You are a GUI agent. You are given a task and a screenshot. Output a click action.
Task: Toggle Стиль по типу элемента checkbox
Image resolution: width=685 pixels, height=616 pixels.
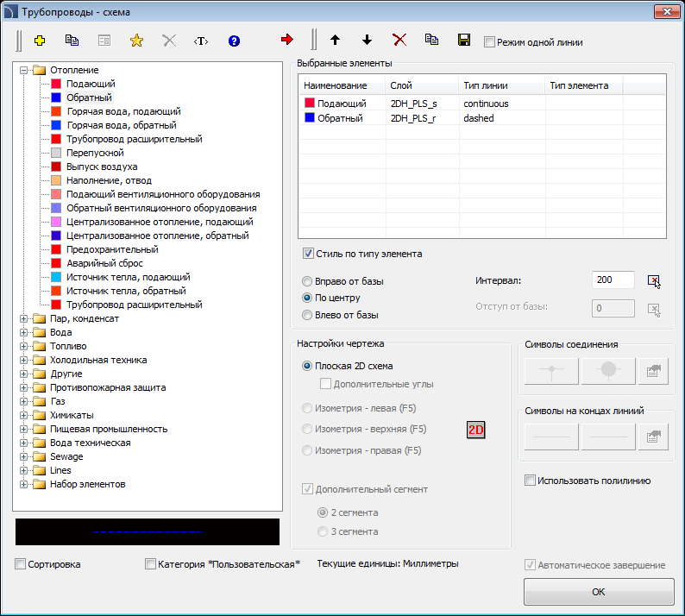click(x=308, y=254)
